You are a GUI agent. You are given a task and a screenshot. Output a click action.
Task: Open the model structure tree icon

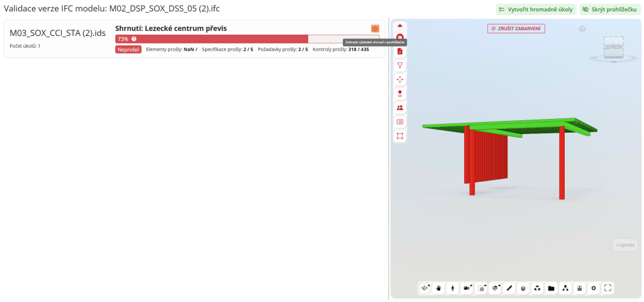(x=565, y=288)
